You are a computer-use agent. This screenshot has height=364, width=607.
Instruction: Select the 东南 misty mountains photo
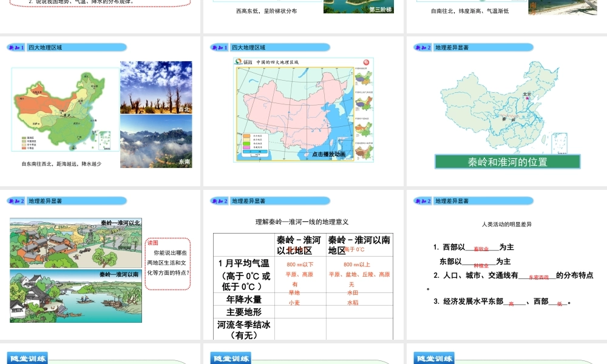(x=156, y=141)
